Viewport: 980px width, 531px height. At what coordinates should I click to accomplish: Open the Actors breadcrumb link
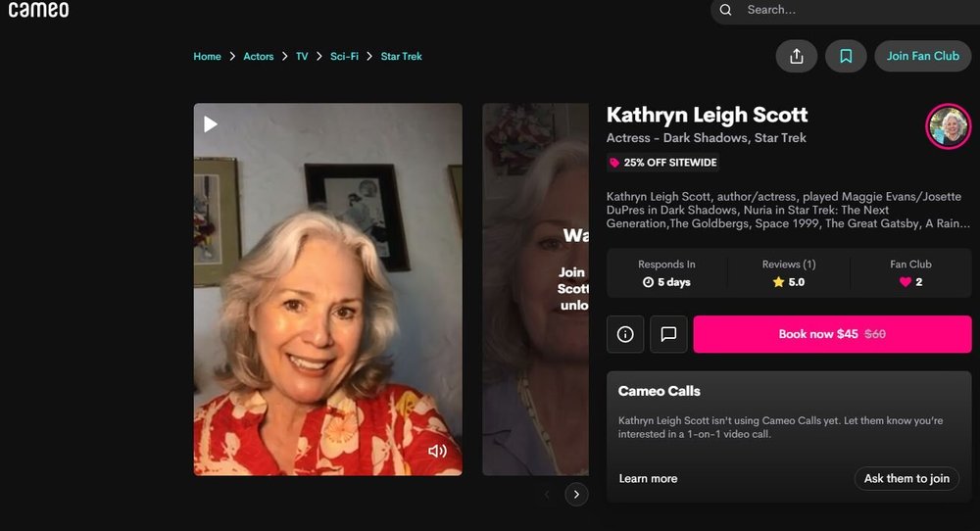tap(258, 56)
